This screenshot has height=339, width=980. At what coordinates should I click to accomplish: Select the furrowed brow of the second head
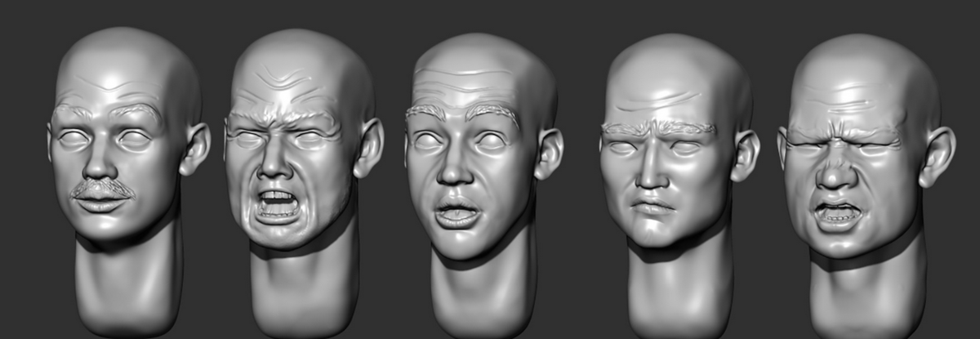coord(282,120)
